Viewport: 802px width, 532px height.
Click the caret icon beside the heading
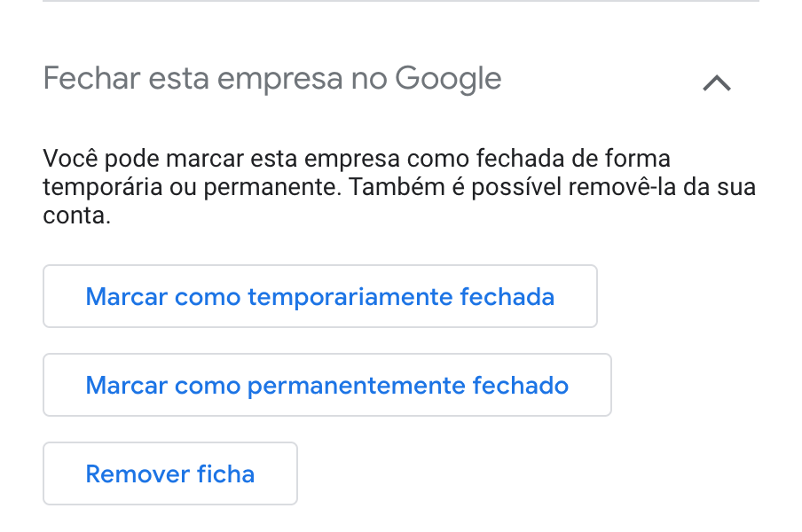pos(716,82)
